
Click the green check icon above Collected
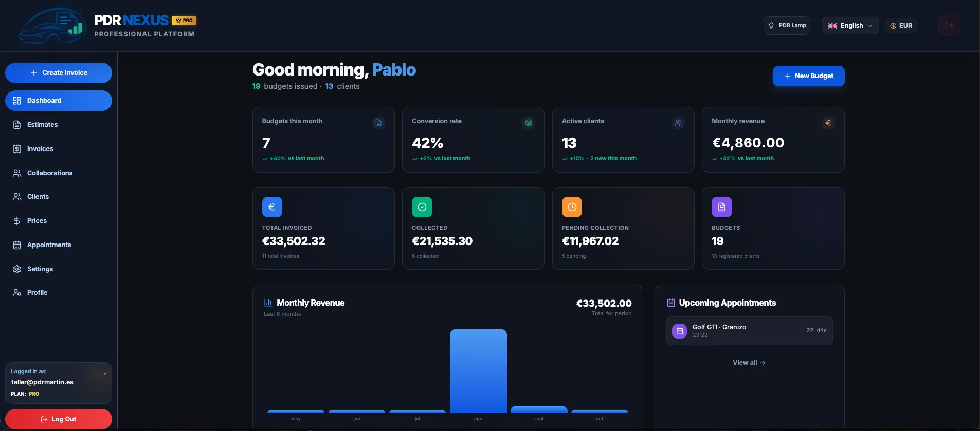(422, 207)
